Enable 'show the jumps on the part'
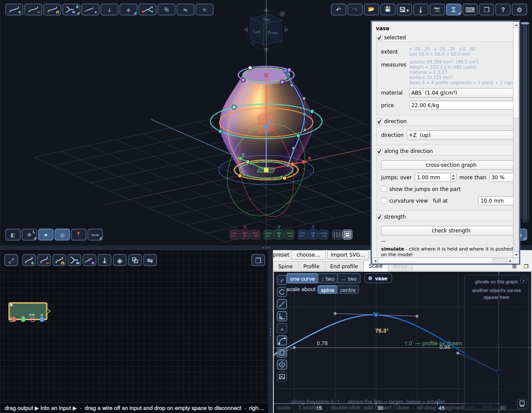532x413 pixels. 384,189
